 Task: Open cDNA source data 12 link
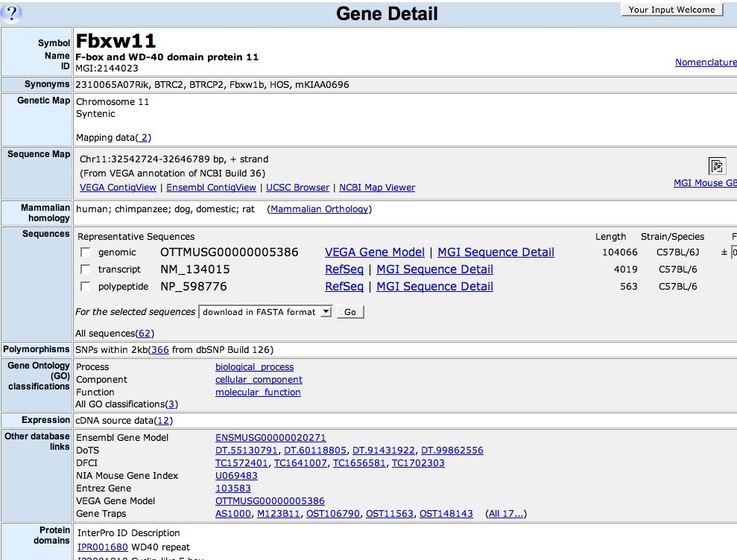coord(163,421)
